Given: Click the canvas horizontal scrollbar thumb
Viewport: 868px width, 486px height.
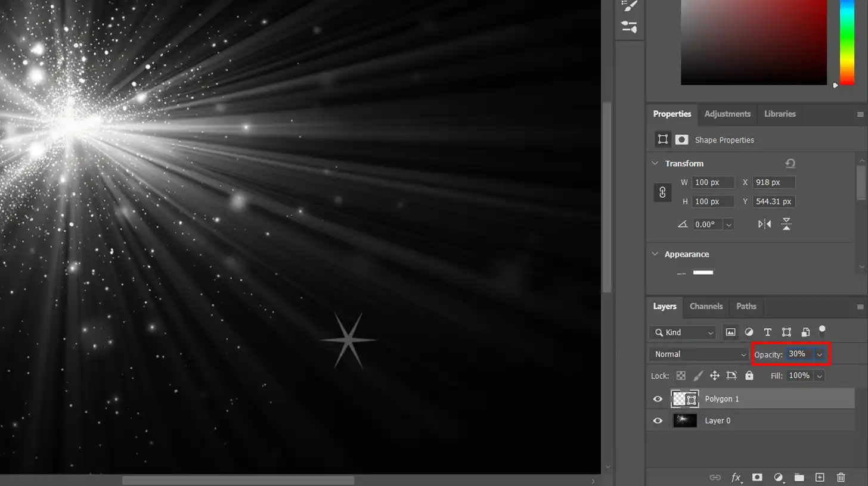Looking at the screenshot, I should [x=238, y=481].
